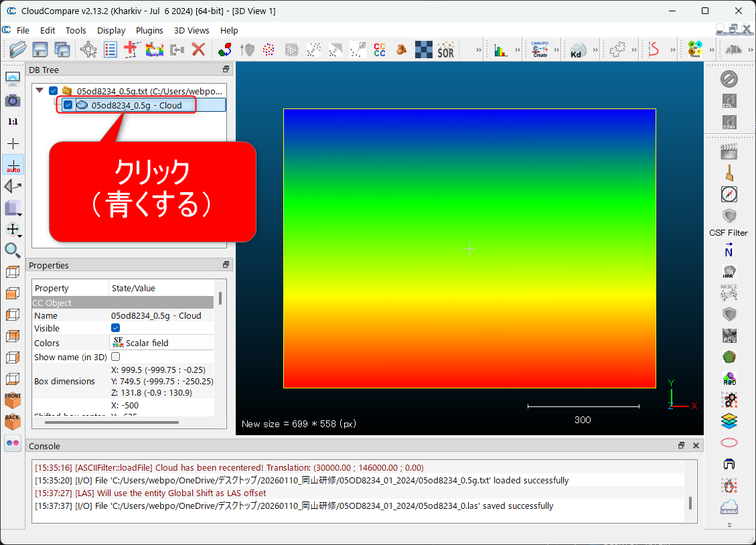
Task: Click the CSF Filter plugin icon
Action: 729,216
